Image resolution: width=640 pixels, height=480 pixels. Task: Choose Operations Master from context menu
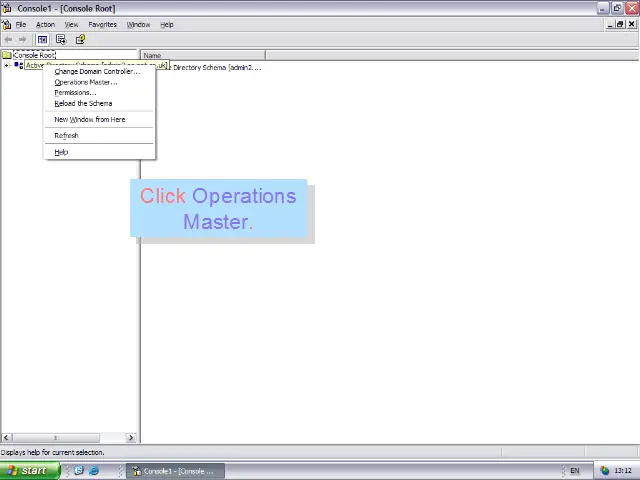tap(85, 82)
